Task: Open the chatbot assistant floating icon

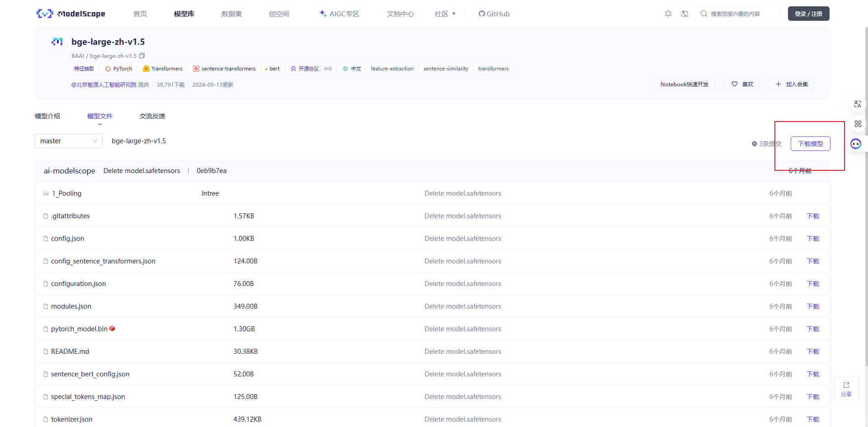Action: [x=856, y=144]
